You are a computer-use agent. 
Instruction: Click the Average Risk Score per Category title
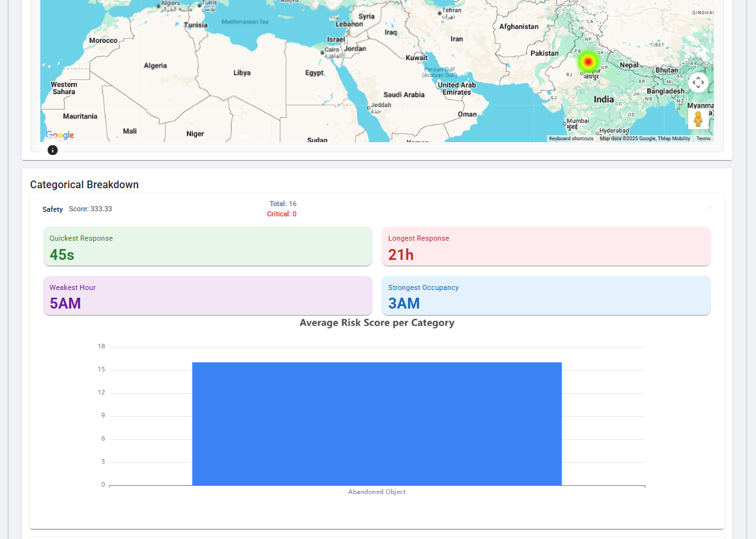(377, 323)
